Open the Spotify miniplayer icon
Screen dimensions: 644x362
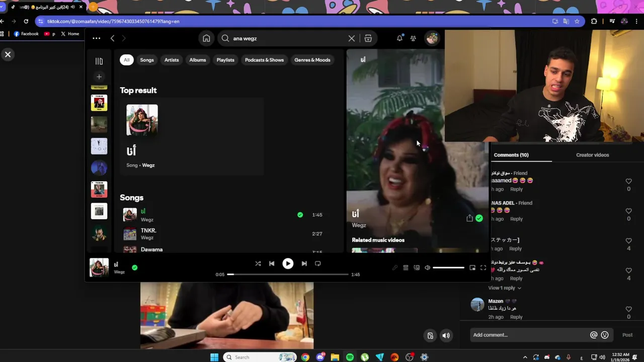pos(472,268)
